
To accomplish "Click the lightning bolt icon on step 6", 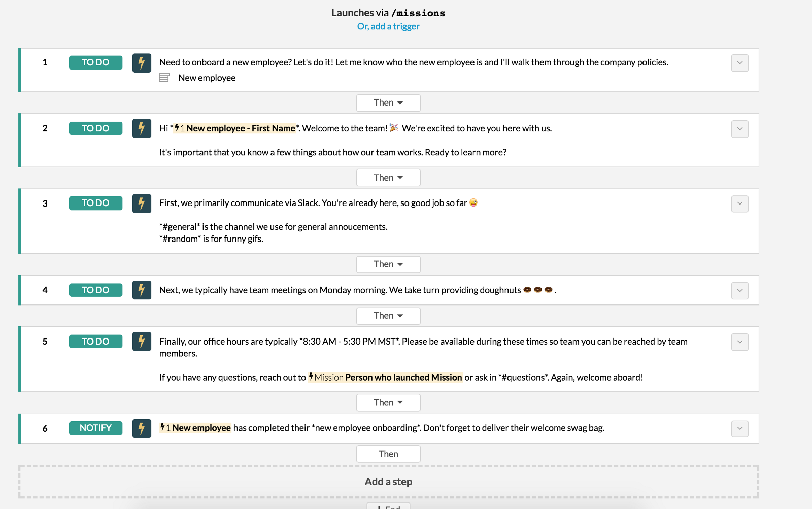I will [142, 428].
